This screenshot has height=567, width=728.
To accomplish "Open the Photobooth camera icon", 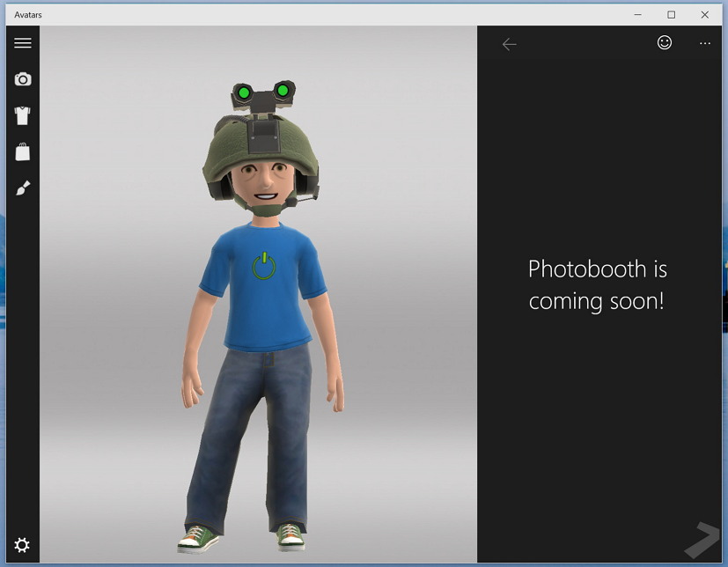I will (23, 79).
